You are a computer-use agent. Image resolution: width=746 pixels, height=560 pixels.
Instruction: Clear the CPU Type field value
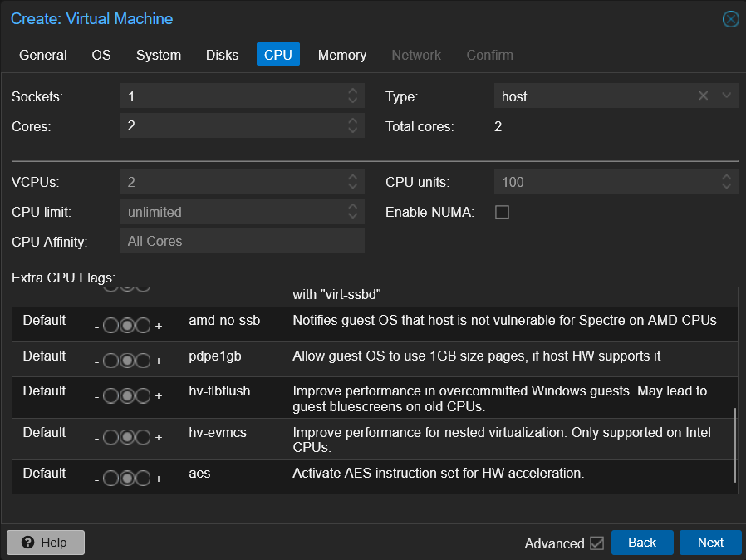(x=704, y=96)
